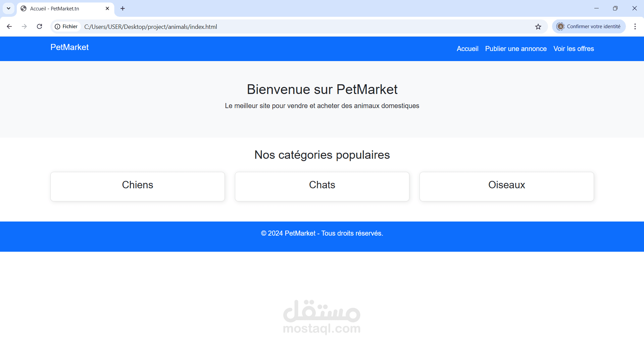This screenshot has width=644, height=342.
Task: Open a new tab with the plus icon
Action: [122, 8]
